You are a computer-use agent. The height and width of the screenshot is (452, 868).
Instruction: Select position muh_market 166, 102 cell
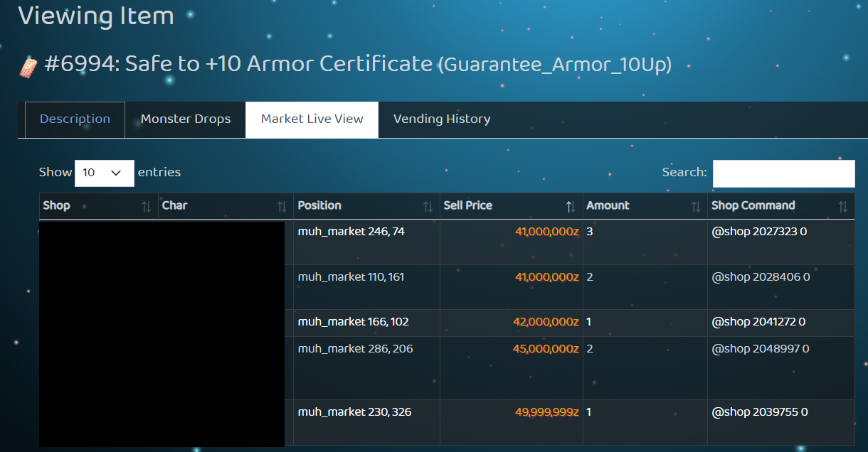(353, 322)
